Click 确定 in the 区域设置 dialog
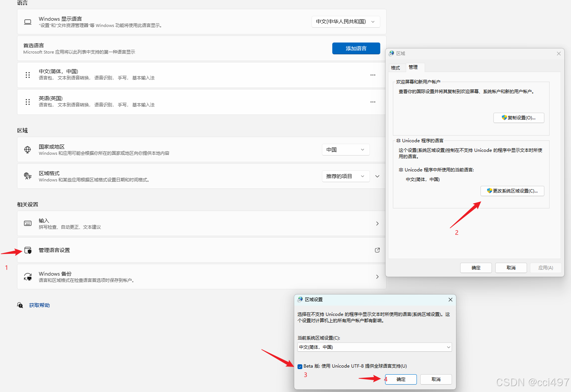The width and height of the screenshot is (571, 392). [x=401, y=379]
